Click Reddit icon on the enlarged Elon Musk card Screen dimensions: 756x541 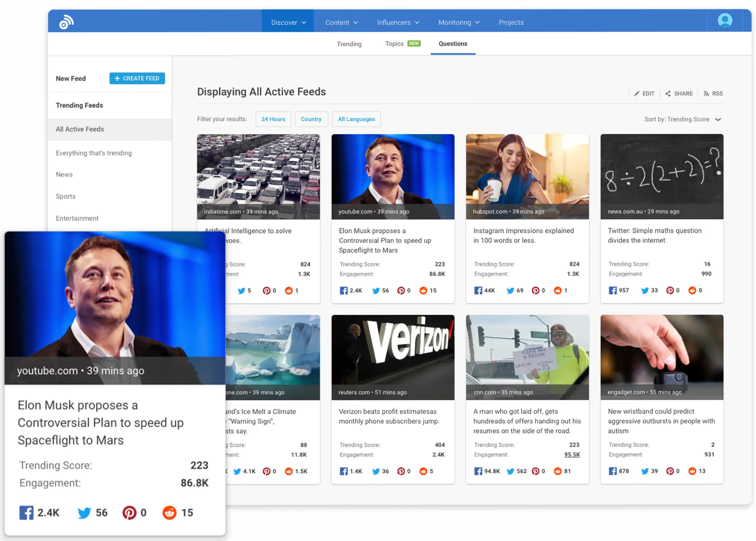pyautogui.click(x=169, y=513)
